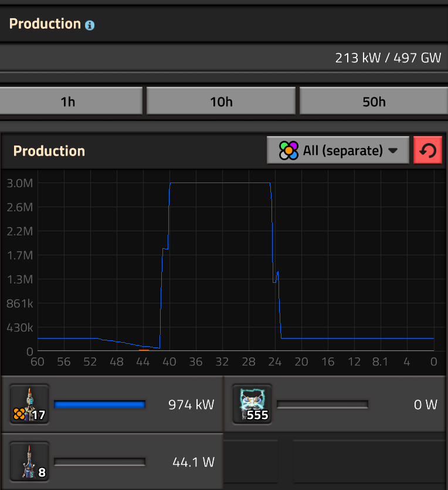Click the 213 kW / 497 GW power bar
448x490 pixels.
[223, 58]
